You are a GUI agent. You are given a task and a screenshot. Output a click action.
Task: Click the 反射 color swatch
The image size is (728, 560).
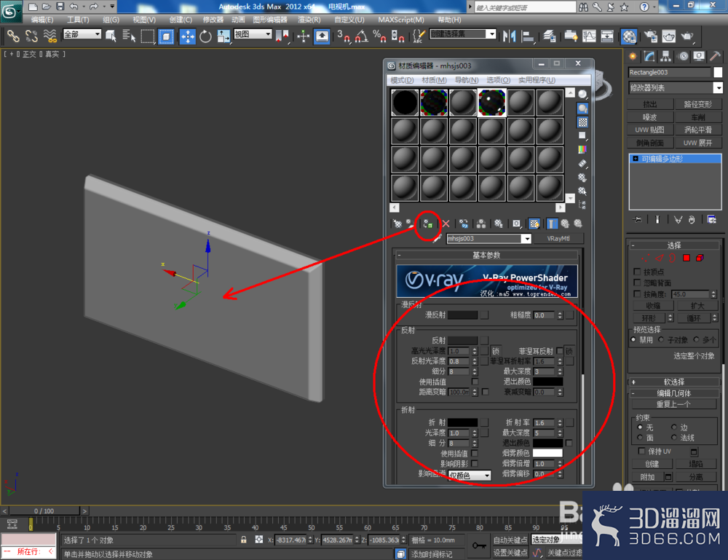462,340
